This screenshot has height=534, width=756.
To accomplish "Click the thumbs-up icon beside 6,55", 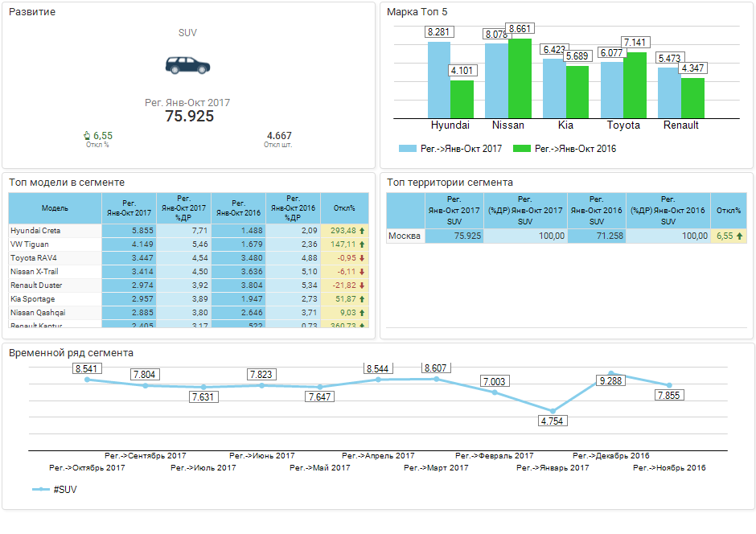I will tap(87, 136).
